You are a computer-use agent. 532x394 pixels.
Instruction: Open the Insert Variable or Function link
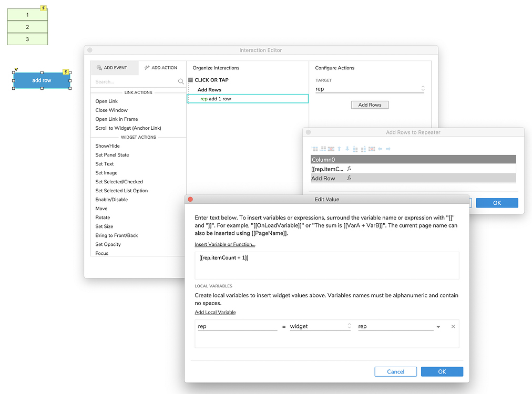(224, 244)
